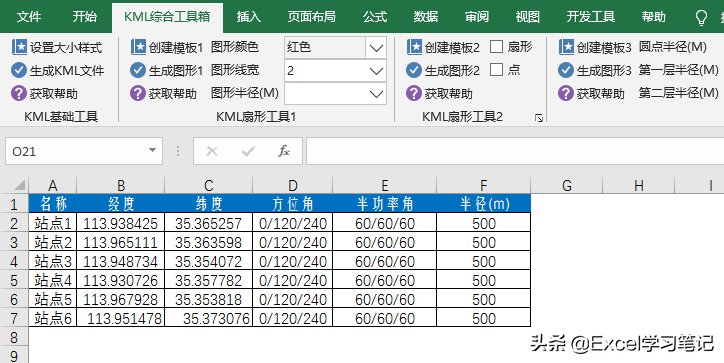This screenshot has height=363, width=724.
Task: Open 获取帮助 in KML扇形工具2 group
Action: coord(440,94)
